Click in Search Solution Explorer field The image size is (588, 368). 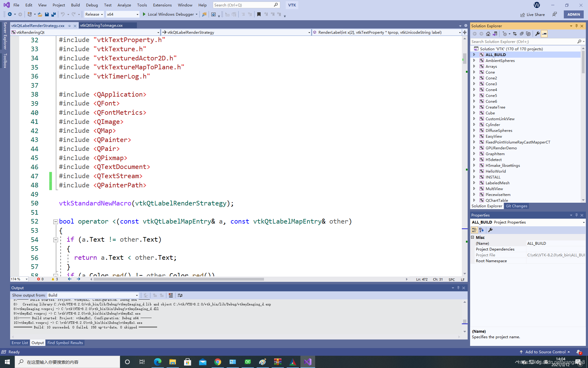pyautogui.click(x=524, y=41)
